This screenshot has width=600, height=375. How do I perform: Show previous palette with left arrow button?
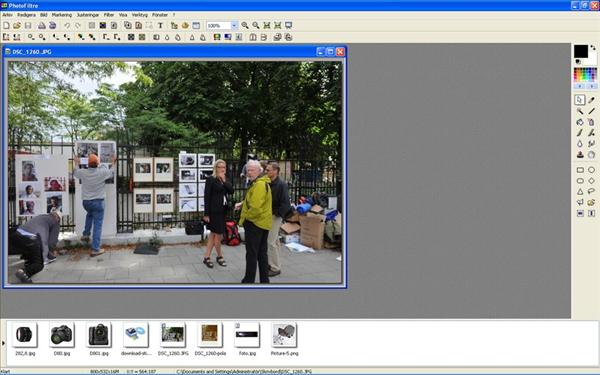pos(579,86)
